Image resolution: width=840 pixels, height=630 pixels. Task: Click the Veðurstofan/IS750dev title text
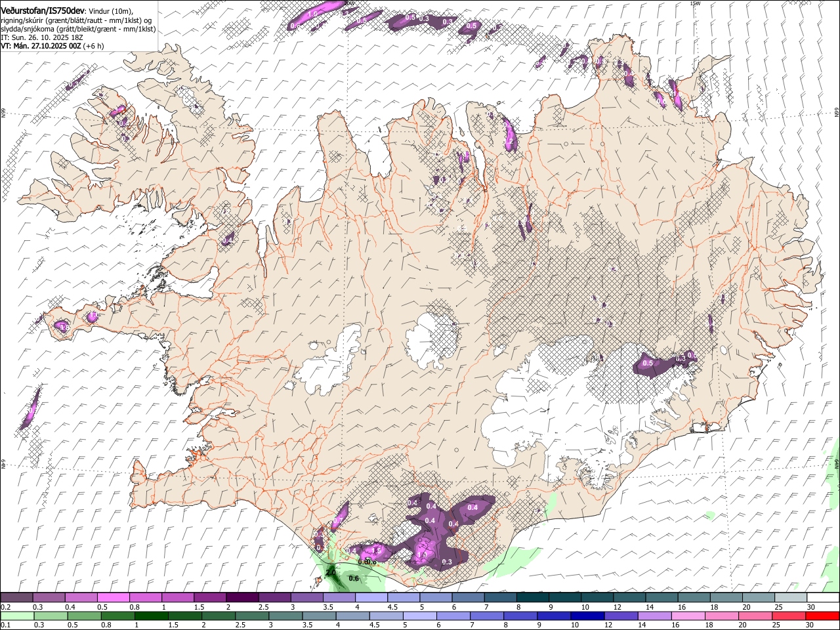click(x=43, y=10)
